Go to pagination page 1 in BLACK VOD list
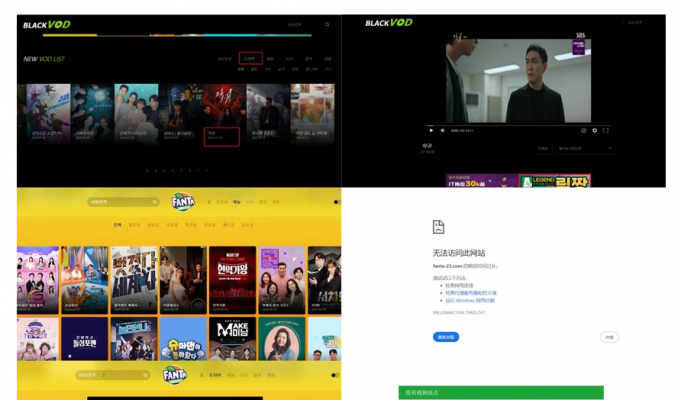 148,171
